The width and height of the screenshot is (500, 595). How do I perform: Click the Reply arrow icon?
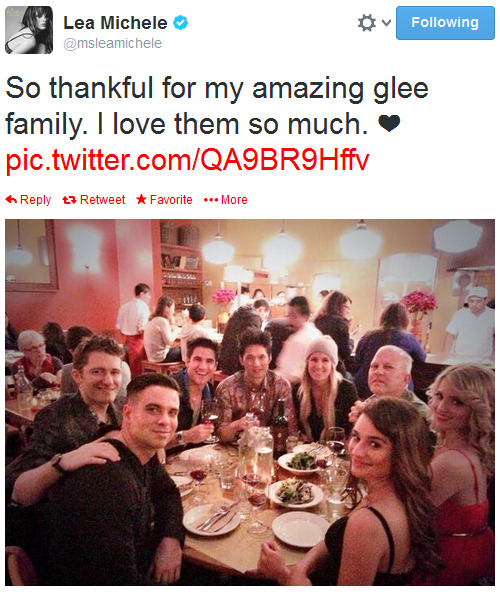pyautogui.click(x=11, y=199)
